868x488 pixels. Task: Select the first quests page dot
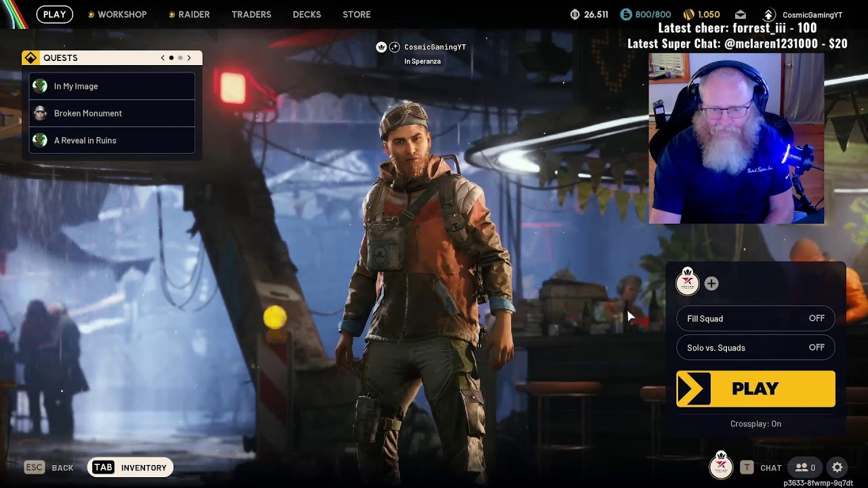click(x=172, y=58)
